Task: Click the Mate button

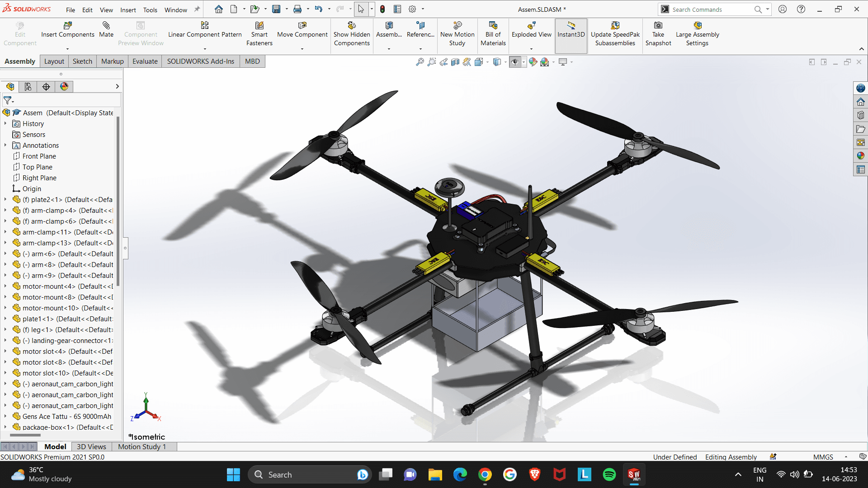Action: coord(106,30)
